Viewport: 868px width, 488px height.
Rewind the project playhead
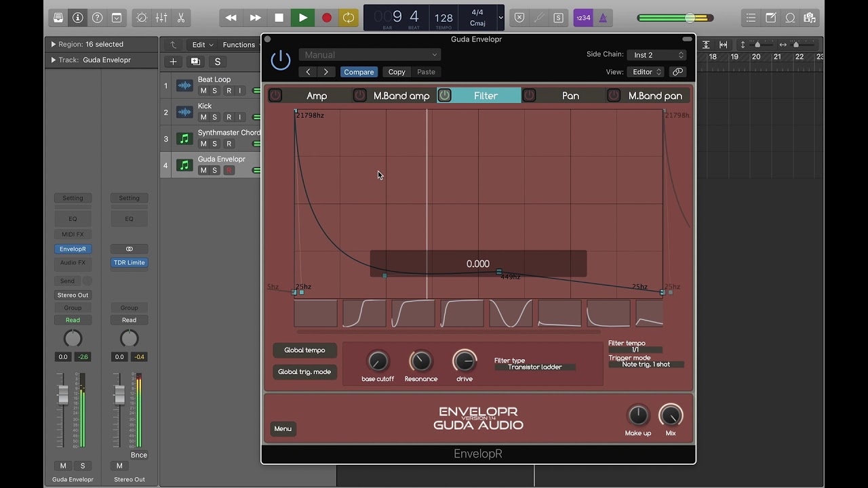[x=231, y=18]
